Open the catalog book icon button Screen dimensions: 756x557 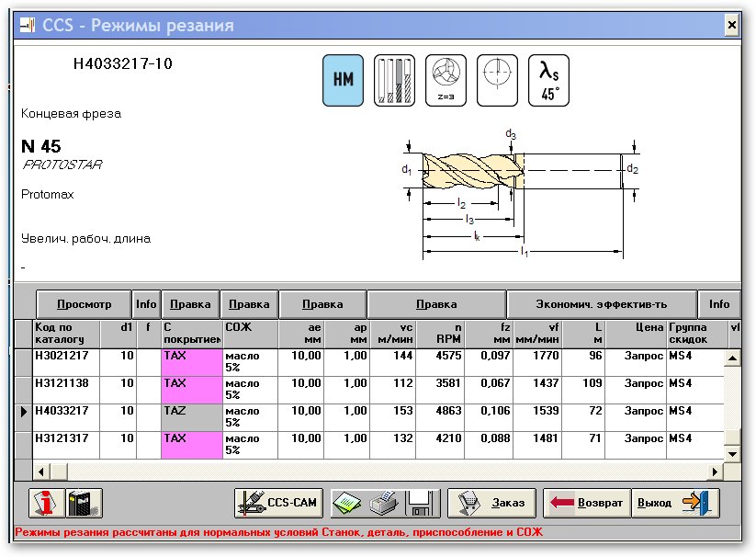coord(84,503)
